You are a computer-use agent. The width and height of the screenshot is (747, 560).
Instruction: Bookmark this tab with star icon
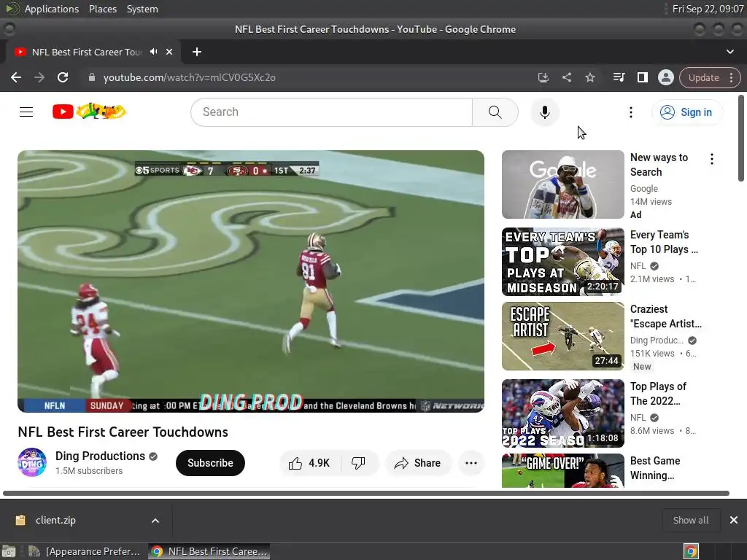pos(590,77)
